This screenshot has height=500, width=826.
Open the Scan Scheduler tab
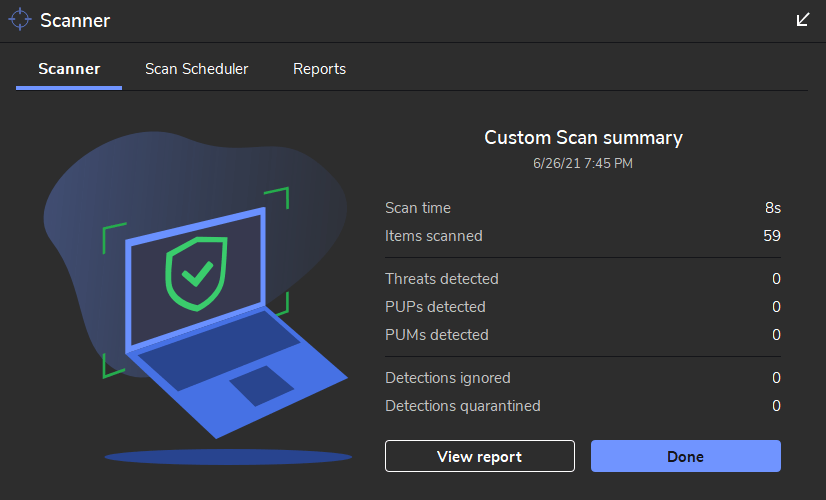point(196,69)
